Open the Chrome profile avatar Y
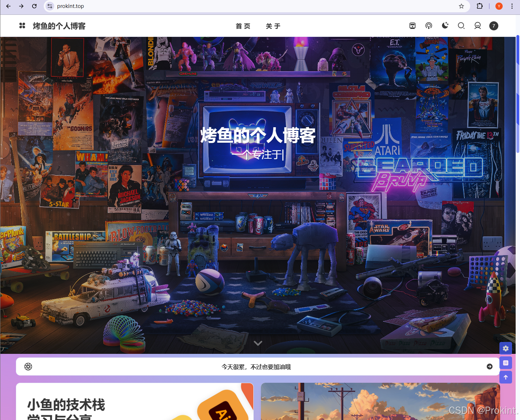 click(499, 6)
